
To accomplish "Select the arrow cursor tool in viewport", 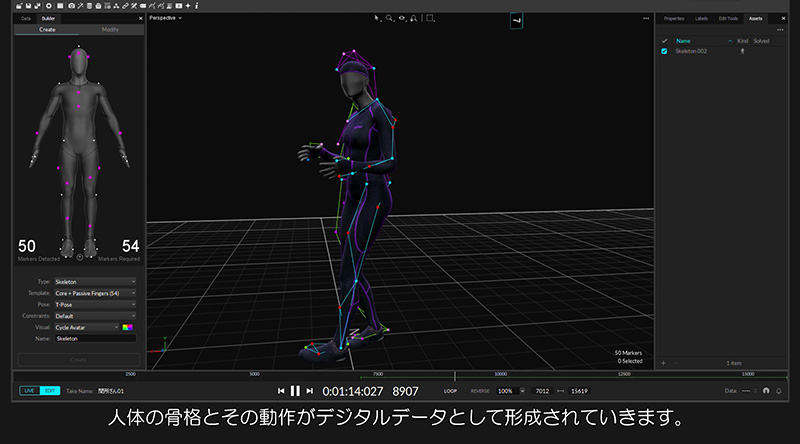I will (x=378, y=18).
